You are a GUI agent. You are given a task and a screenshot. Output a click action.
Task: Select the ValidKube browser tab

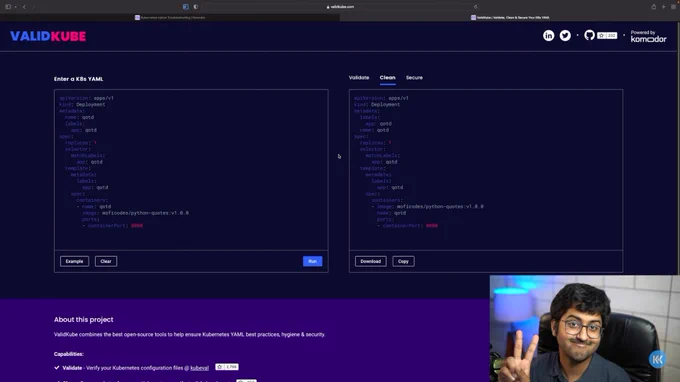coord(510,18)
